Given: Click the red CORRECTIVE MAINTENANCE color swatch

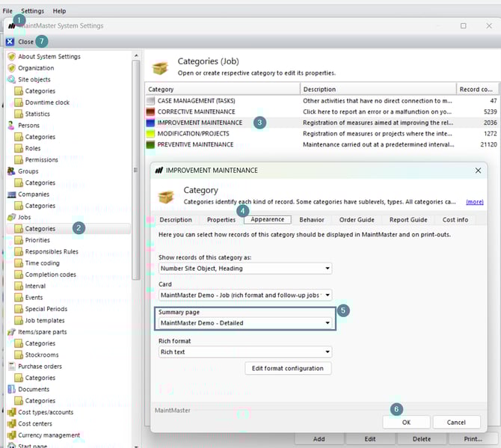Looking at the screenshot, I should (x=151, y=111).
